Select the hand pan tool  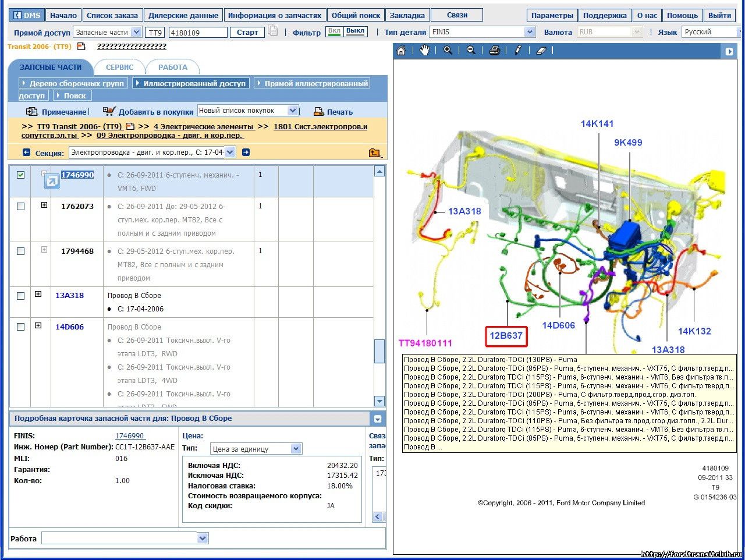[x=424, y=51]
